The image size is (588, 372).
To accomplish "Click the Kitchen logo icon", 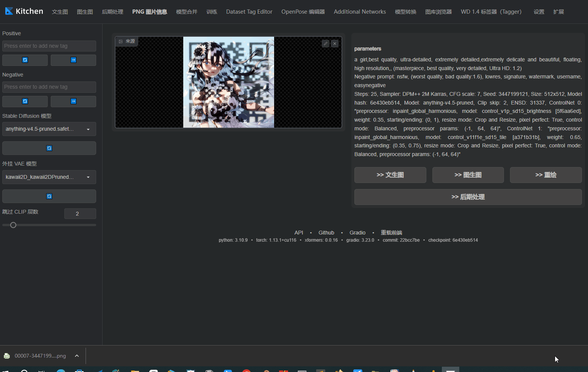I will pyautogui.click(x=9, y=11).
